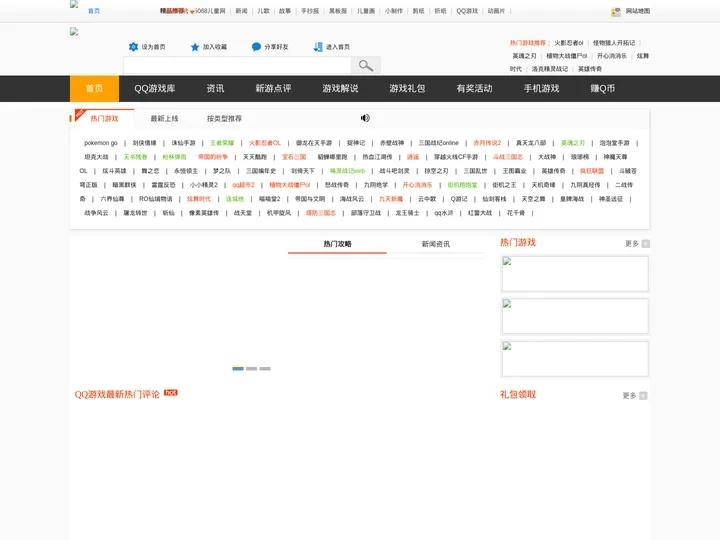
Task: Open the 资讯 navigation item
Action: [215, 89]
